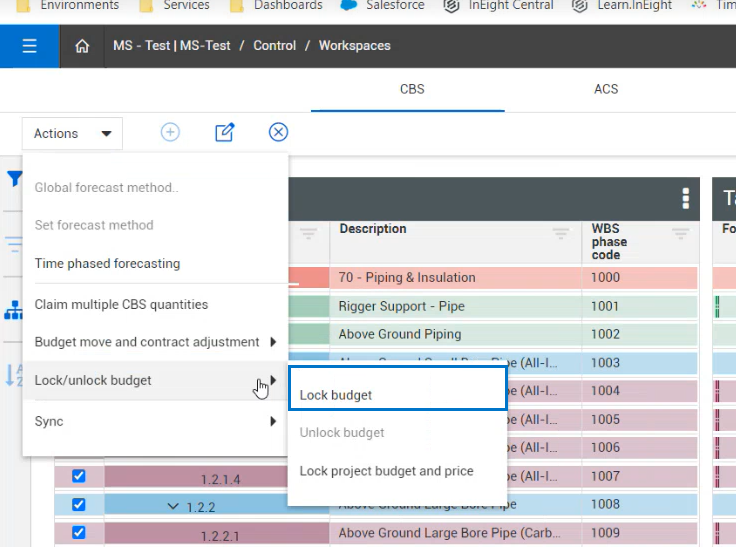The width and height of the screenshot is (736, 547).
Task: Open the hierarchy tree icon in sidebar
Action: [13, 311]
